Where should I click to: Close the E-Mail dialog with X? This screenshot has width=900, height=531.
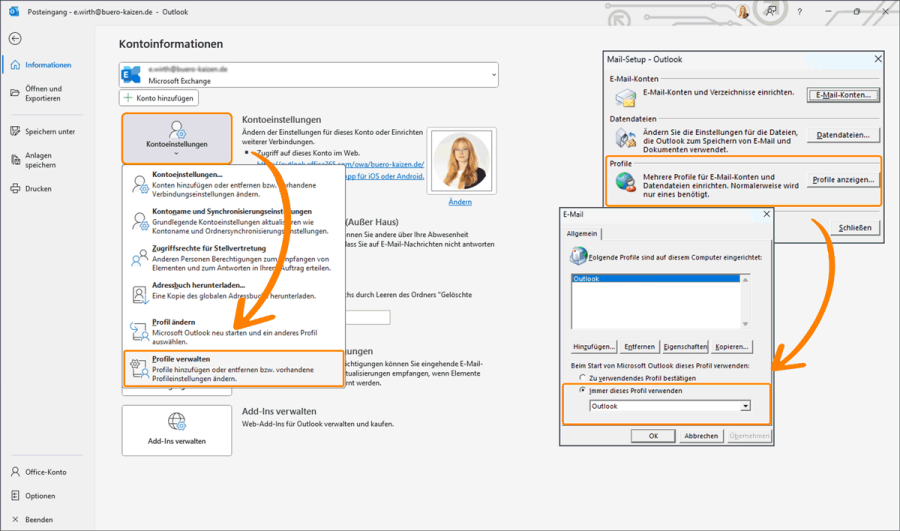(x=766, y=214)
